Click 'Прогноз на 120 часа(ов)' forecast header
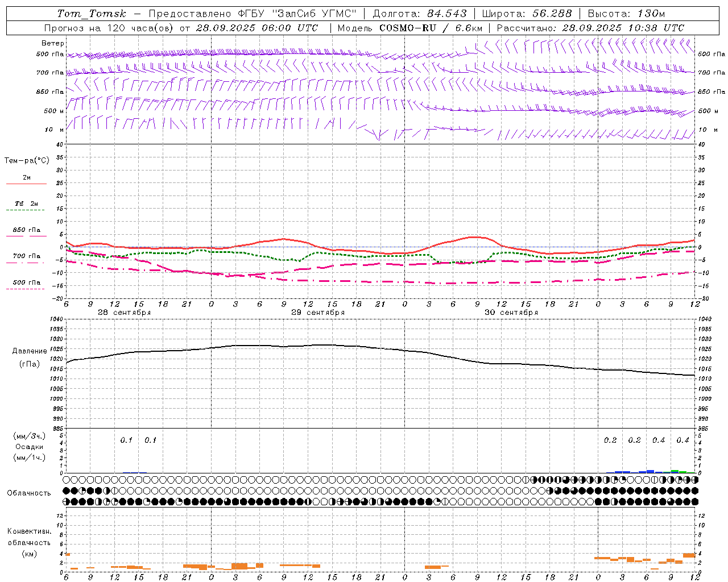This screenshot has width=728, height=582. click(109, 28)
